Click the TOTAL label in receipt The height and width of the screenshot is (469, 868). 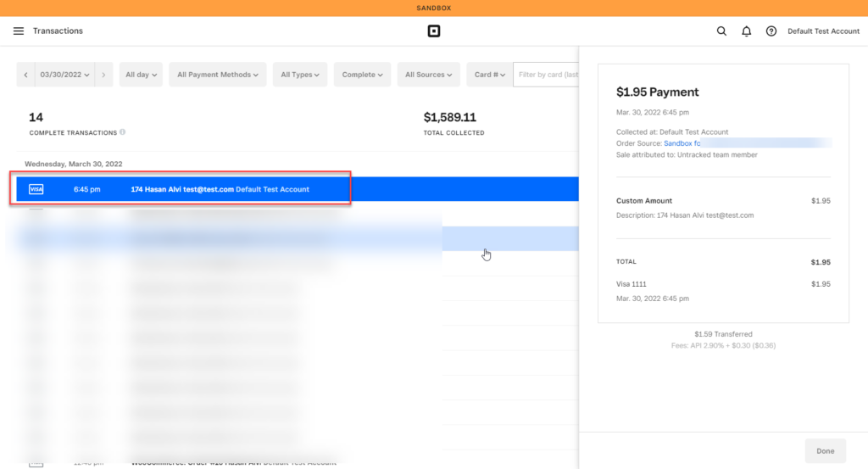point(626,262)
